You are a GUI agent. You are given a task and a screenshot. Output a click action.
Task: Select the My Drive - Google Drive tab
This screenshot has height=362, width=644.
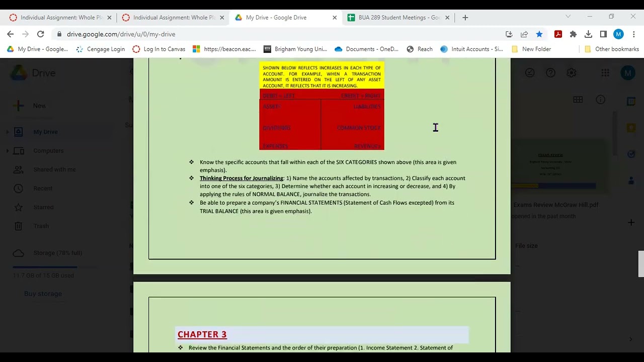point(286,17)
